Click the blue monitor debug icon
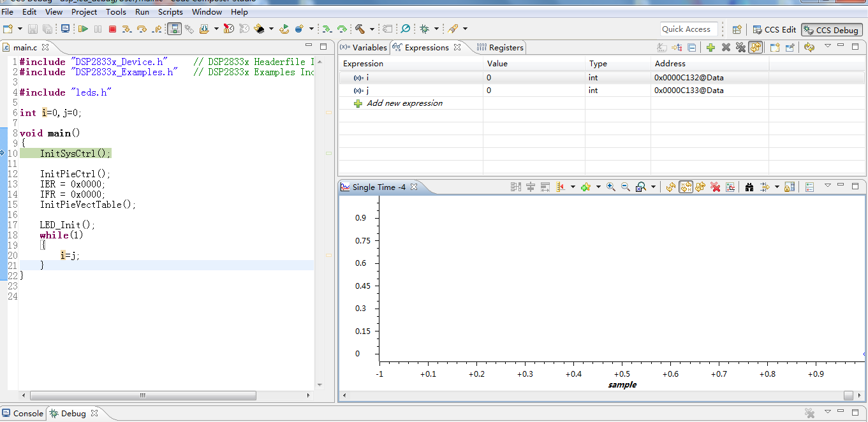 (x=65, y=29)
